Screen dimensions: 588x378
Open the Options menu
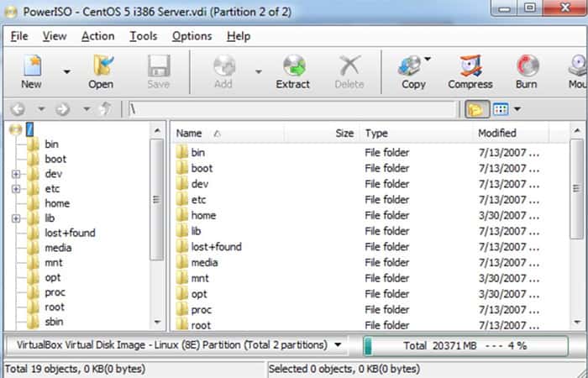coord(192,36)
